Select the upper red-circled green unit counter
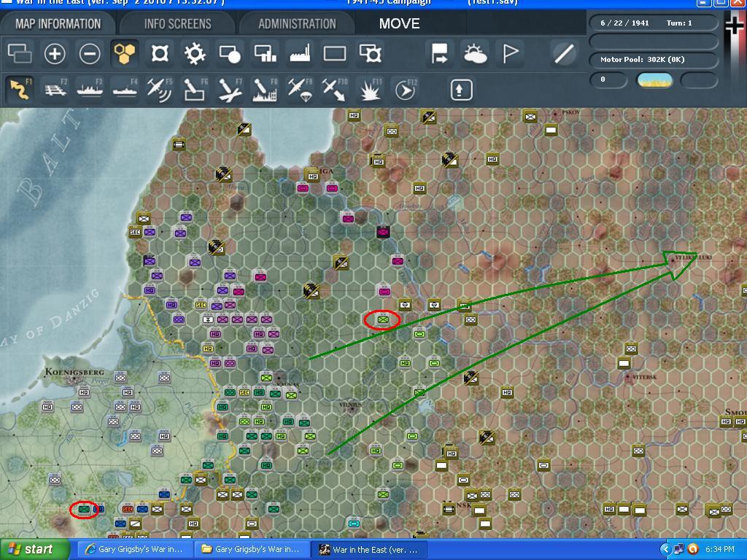The image size is (747, 560). (383, 319)
